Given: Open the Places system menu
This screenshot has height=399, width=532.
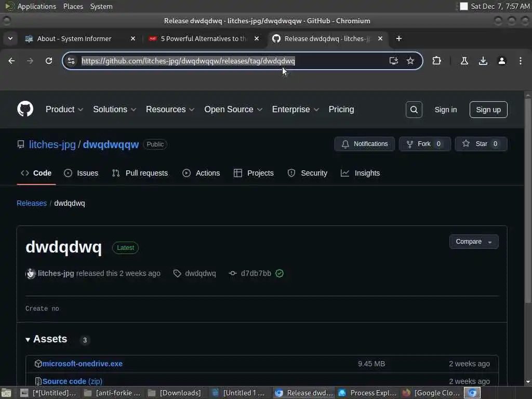Looking at the screenshot, I should [x=73, y=6].
